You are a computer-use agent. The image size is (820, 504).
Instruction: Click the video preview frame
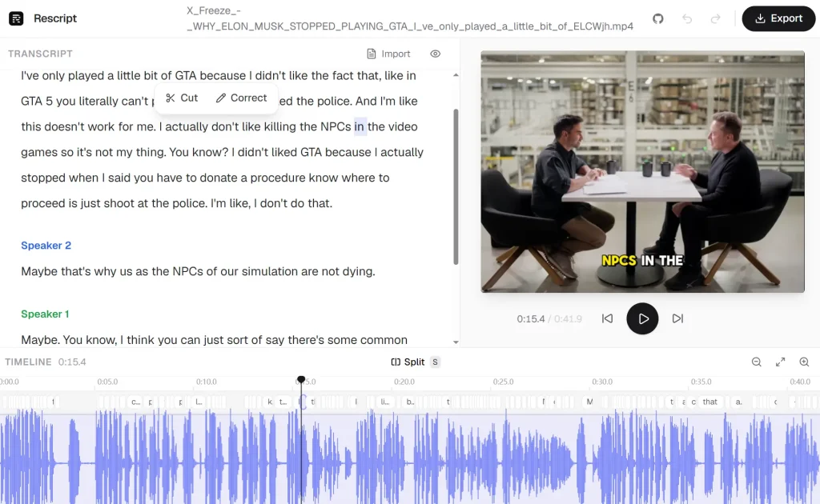[x=643, y=172]
